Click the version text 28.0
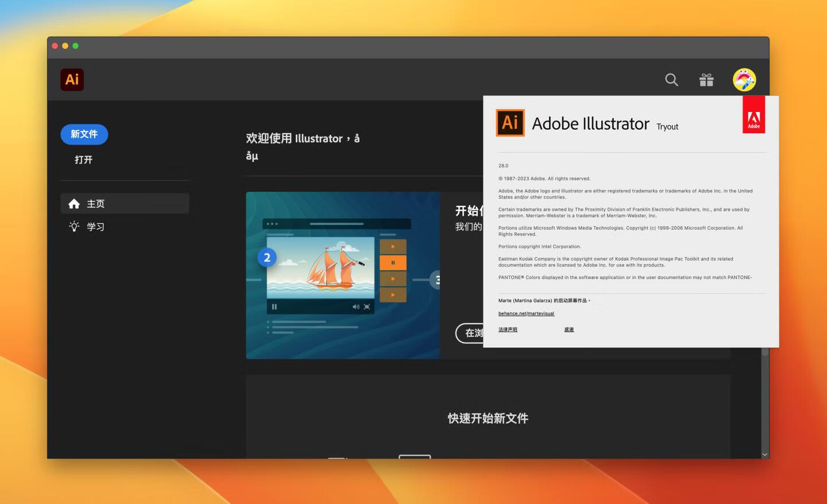The height and width of the screenshot is (504, 827). click(x=503, y=166)
